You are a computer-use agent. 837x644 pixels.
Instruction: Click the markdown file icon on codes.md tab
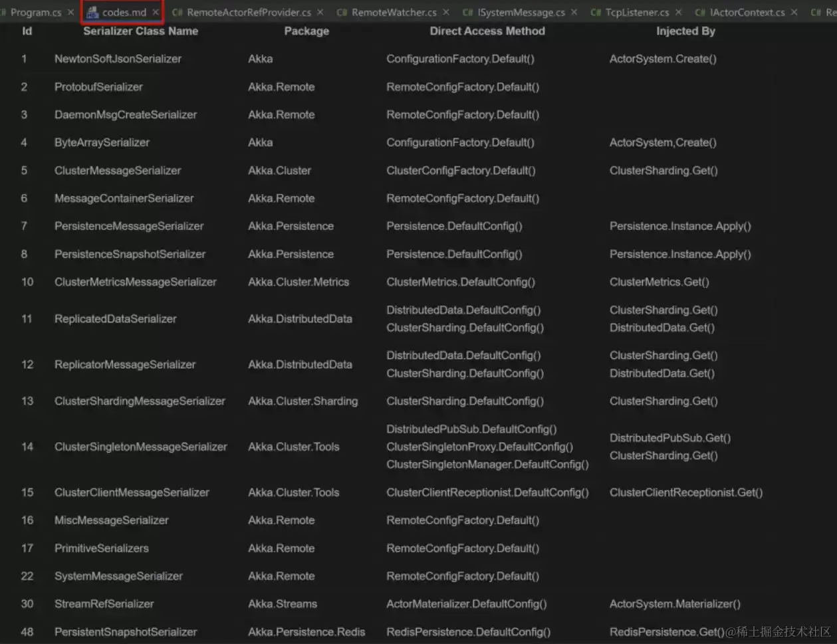click(92, 13)
